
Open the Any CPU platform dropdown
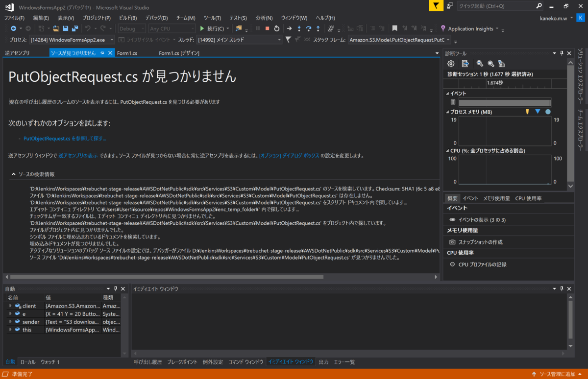tap(172, 28)
